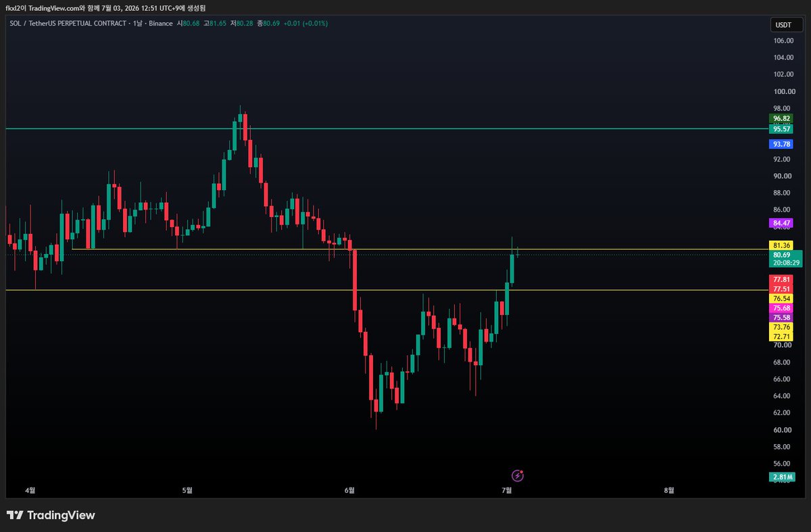Screen dimensions: 811x532
Task: Click the TradingView logo
Action: [51, 515]
